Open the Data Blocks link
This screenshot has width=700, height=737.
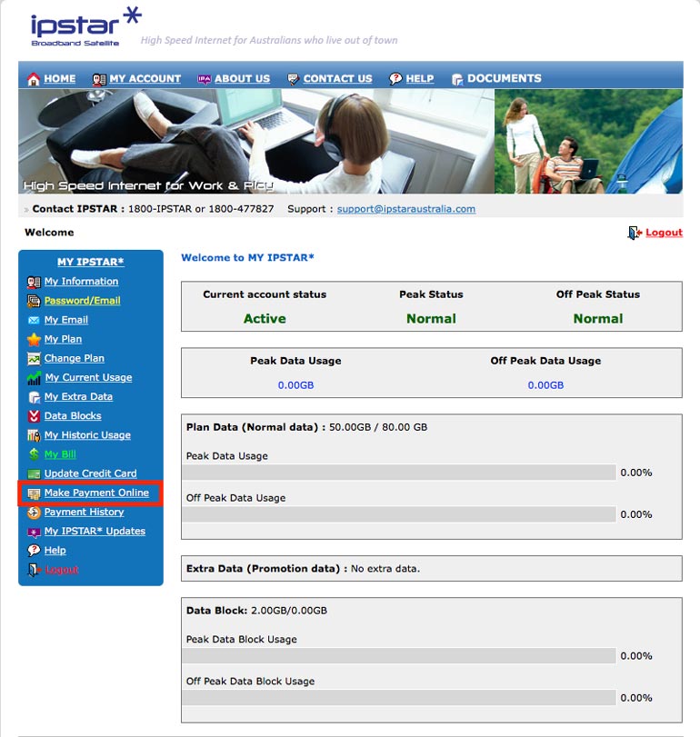point(73,416)
